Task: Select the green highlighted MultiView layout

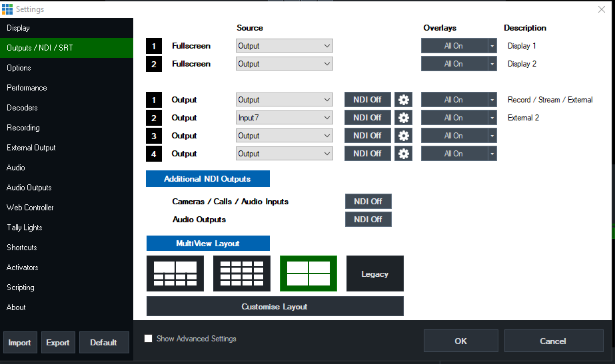Action: tap(308, 273)
